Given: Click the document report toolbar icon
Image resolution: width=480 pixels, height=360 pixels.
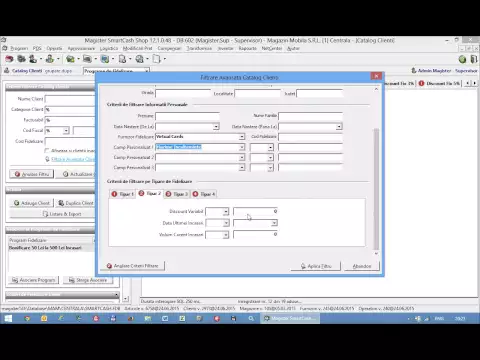Looking at the screenshot, I should point(122,59).
